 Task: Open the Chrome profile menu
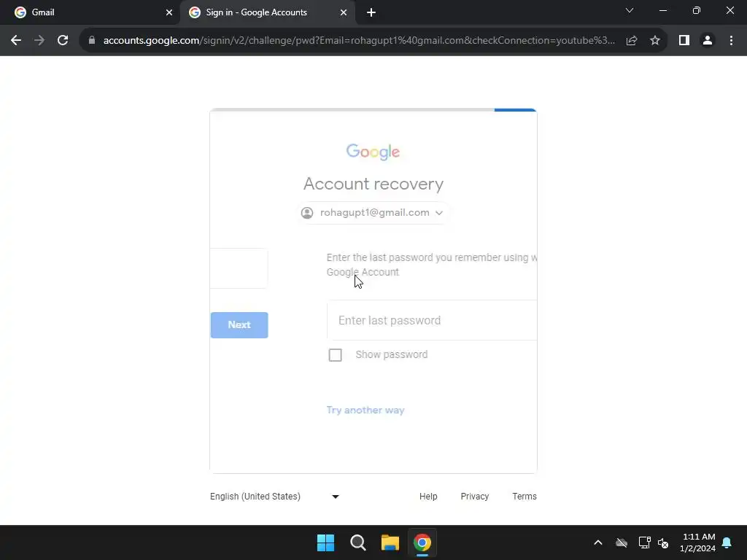[708, 41]
